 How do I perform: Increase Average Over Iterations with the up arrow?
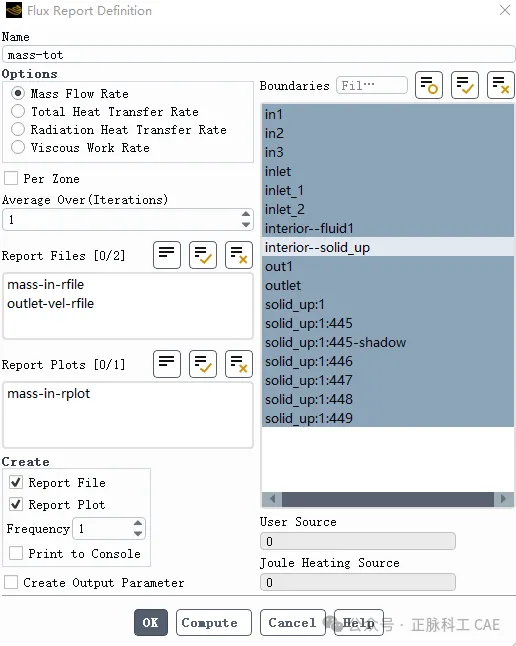246,214
